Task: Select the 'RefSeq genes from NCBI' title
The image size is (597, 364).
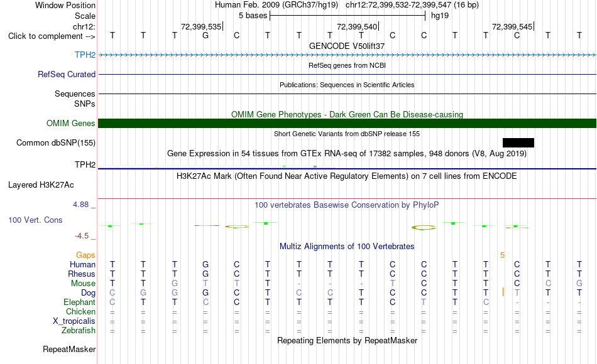Action: 347,65
